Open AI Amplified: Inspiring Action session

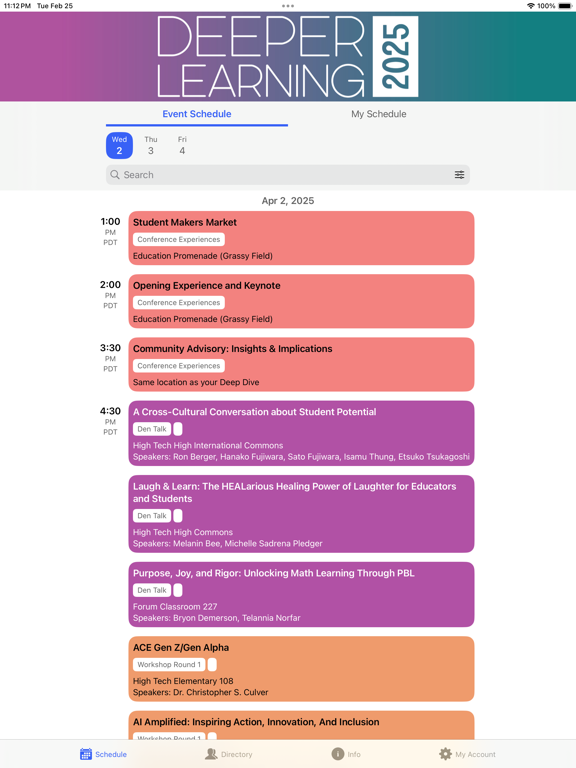pos(301,725)
